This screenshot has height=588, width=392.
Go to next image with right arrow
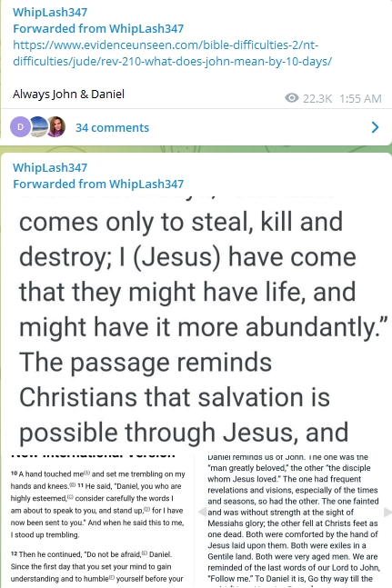[x=387, y=512]
